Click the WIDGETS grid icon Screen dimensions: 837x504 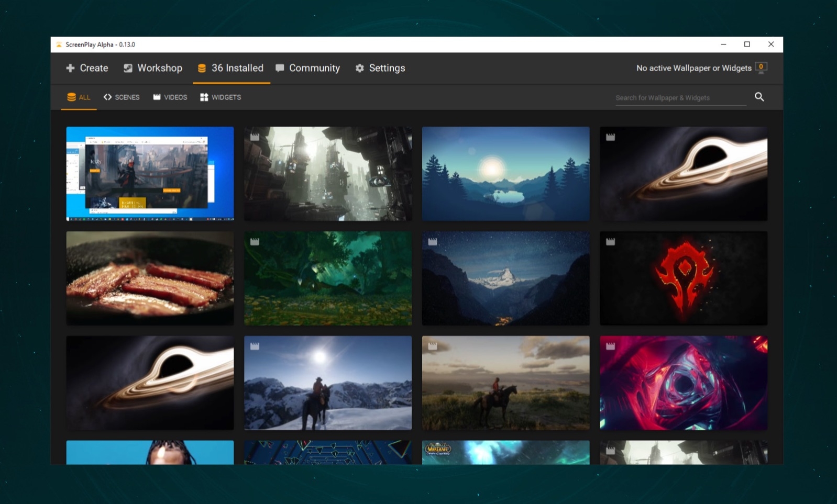pos(204,97)
